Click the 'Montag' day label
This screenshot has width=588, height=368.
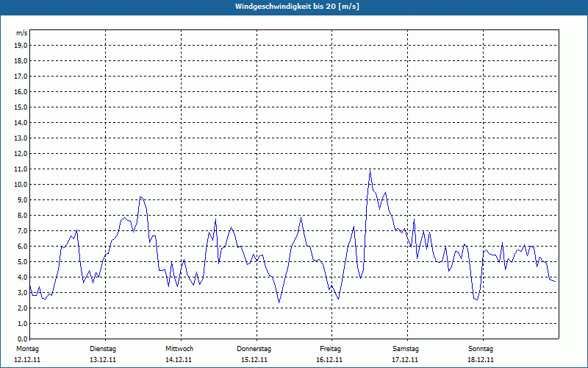(x=27, y=349)
